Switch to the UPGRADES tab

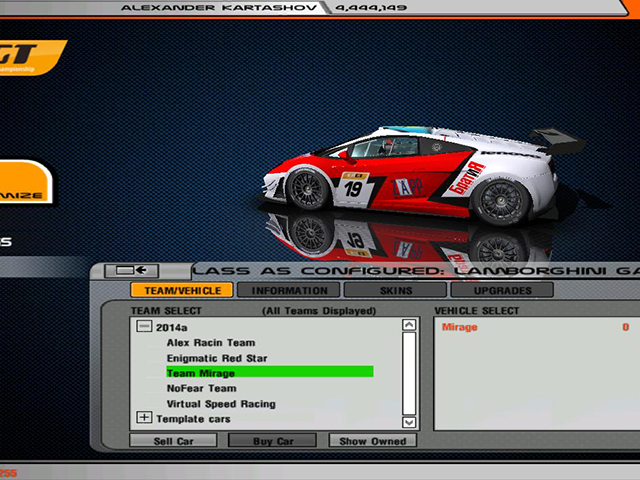point(502,290)
